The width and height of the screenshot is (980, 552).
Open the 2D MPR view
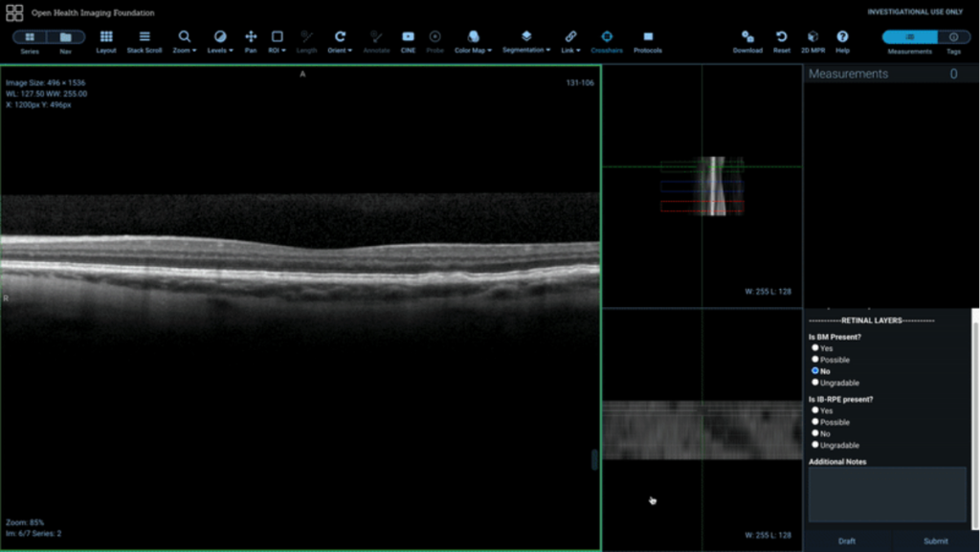tap(813, 38)
